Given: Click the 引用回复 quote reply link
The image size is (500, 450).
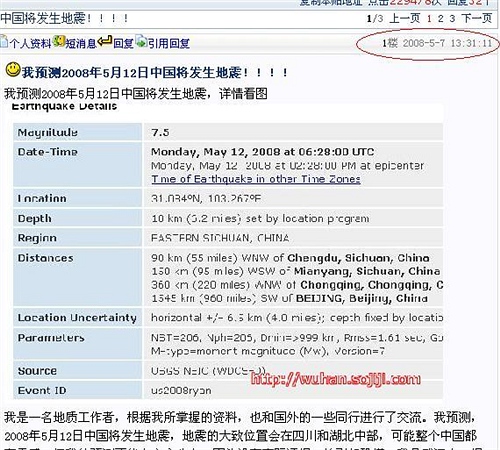Looking at the screenshot, I should pos(169,43).
